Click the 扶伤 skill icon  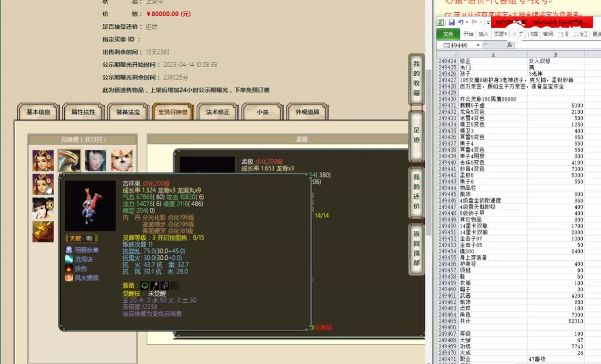(69, 268)
